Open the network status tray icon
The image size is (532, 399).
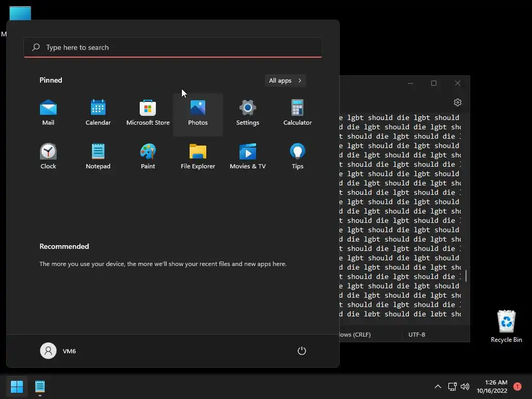click(452, 387)
